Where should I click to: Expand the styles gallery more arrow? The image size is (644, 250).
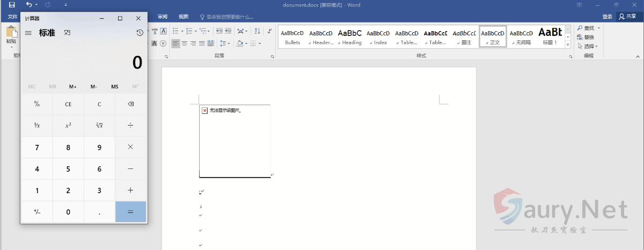click(568, 45)
